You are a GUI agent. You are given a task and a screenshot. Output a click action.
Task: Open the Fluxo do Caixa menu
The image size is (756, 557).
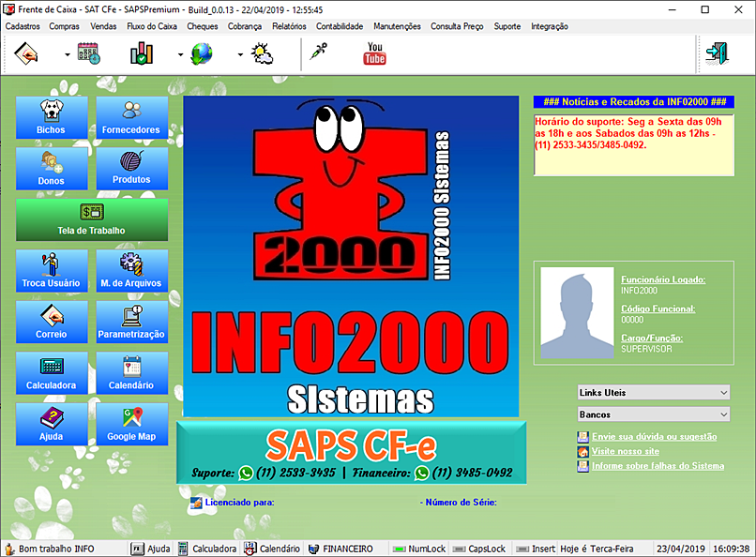[x=152, y=26]
